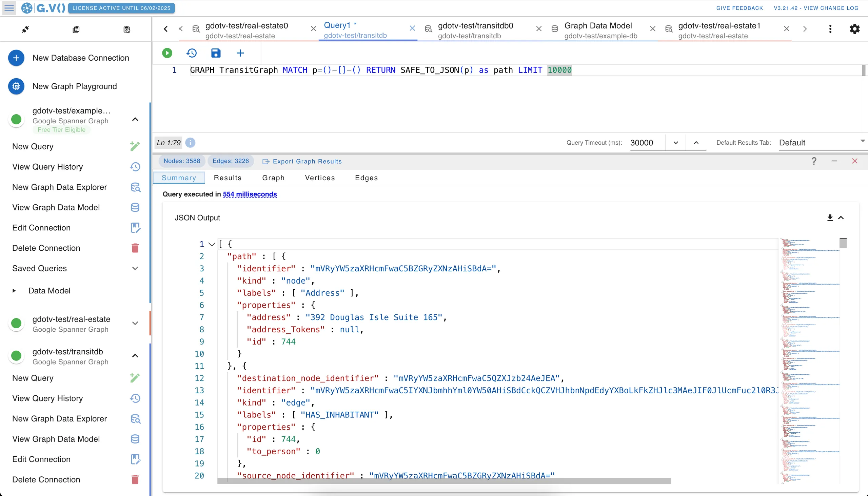Open the settings gear icon
Viewport: 868px width, 496px height.
coord(854,29)
